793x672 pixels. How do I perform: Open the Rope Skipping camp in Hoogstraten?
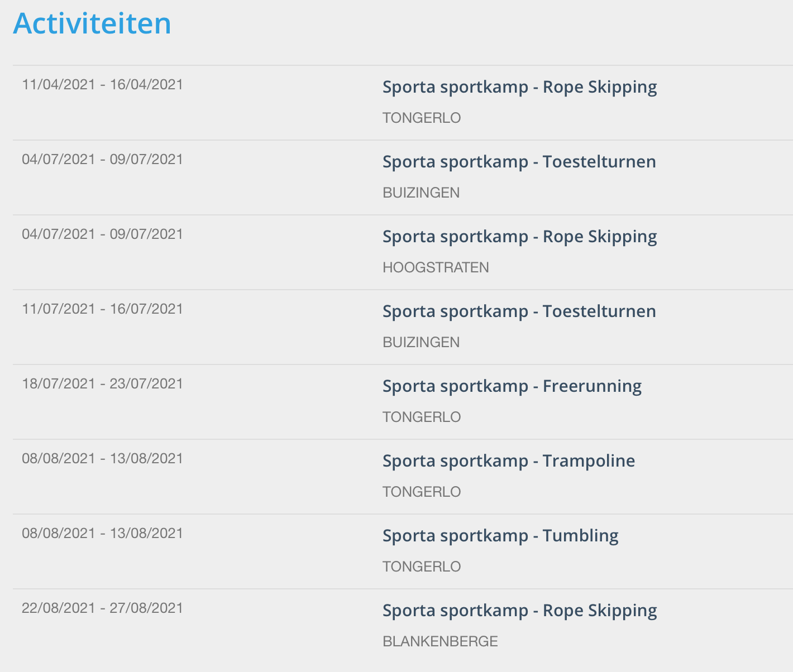point(519,237)
